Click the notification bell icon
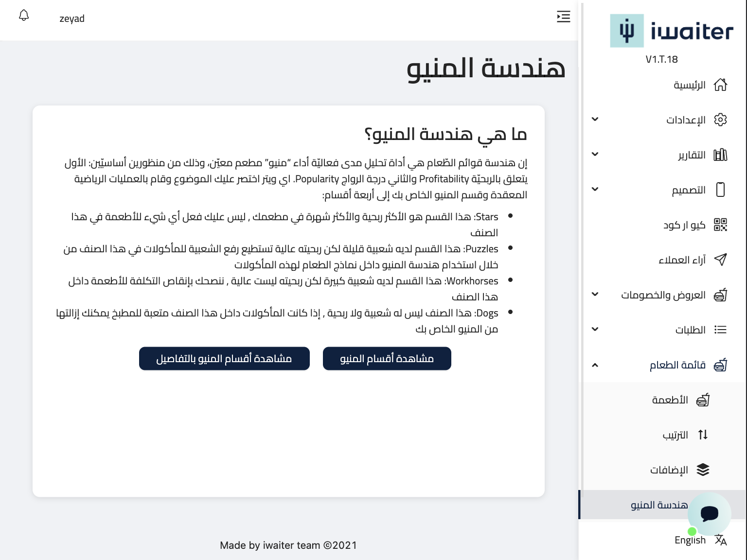747x560 pixels. pyautogui.click(x=24, y=16)
